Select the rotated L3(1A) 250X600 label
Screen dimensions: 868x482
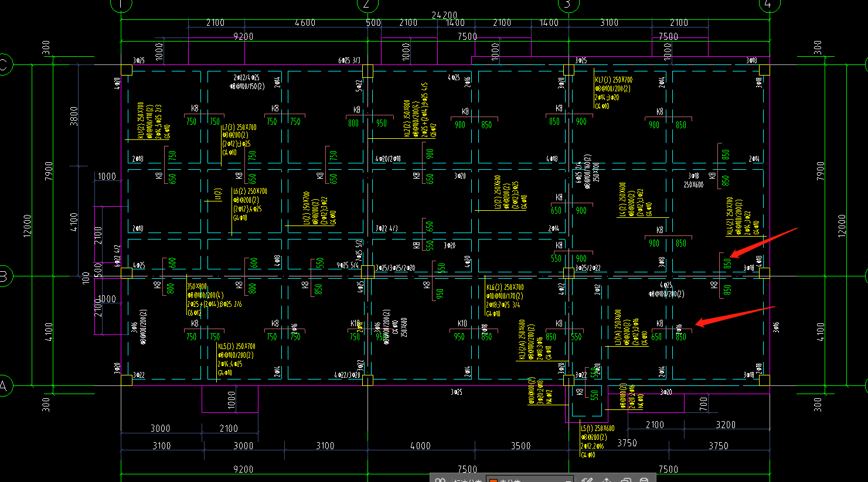pyautogui.click(x=618, y=327)
